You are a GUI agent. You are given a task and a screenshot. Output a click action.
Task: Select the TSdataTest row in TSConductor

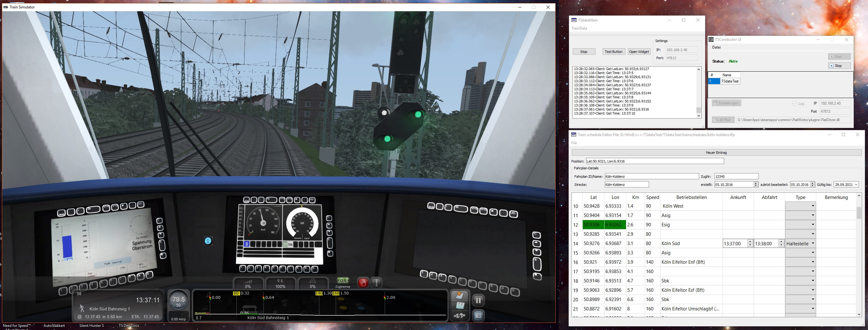click(724, 81)
